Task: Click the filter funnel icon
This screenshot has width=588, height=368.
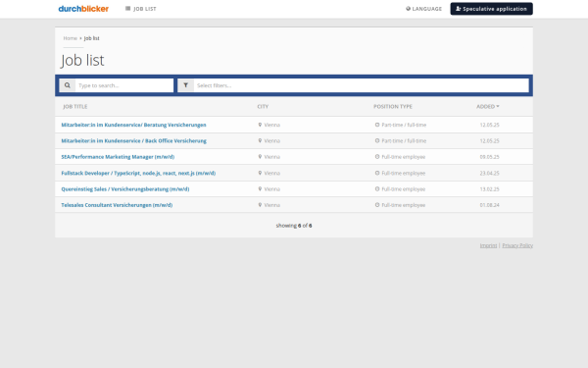Action: [x=185, y=85]
